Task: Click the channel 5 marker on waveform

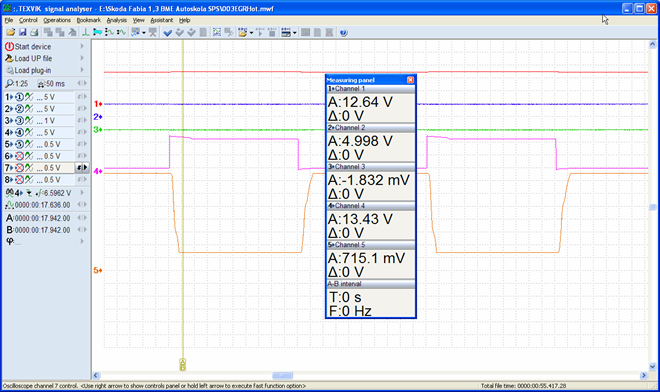Action: click(98, 270)
